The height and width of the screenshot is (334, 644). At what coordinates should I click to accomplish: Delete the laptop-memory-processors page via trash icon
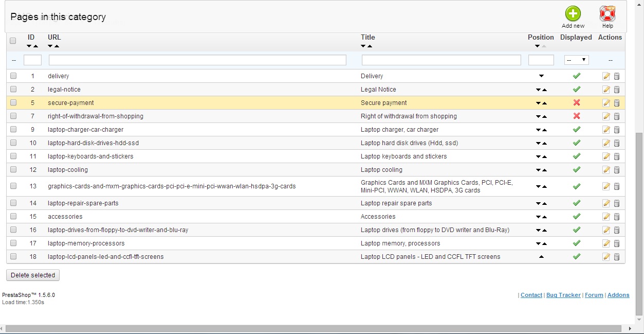click(617, 243)
